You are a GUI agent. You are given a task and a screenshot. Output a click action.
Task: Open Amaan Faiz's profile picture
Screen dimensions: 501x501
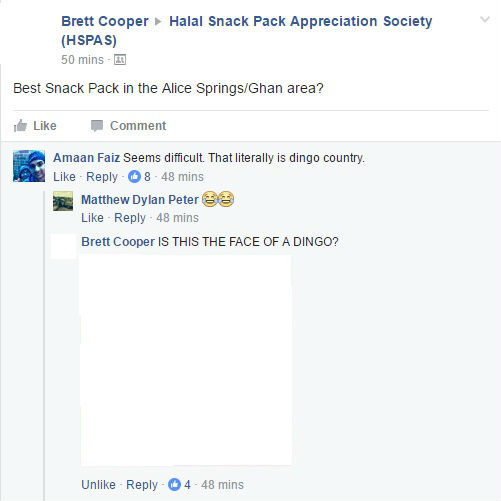[29, 166]
